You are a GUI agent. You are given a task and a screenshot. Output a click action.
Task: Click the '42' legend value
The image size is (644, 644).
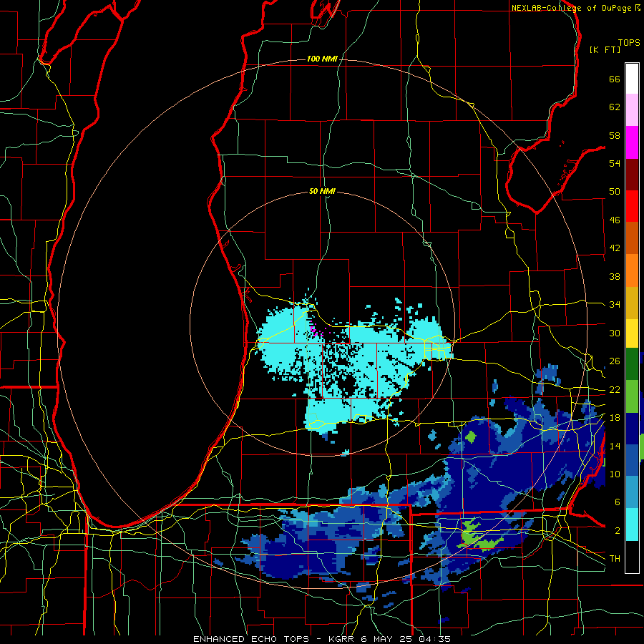point(615,248)
